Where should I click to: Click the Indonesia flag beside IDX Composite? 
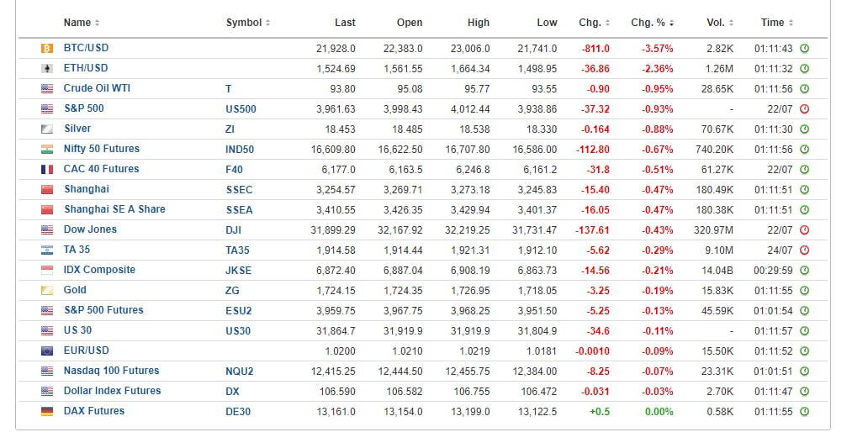coord(47,271)
